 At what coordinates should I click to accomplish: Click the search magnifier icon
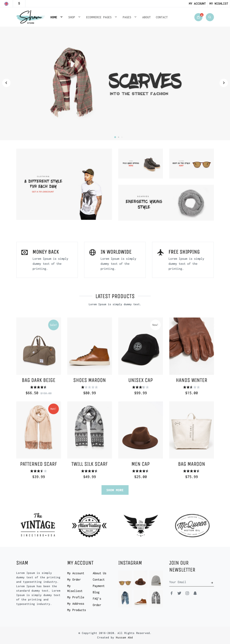tap(210, 17)
